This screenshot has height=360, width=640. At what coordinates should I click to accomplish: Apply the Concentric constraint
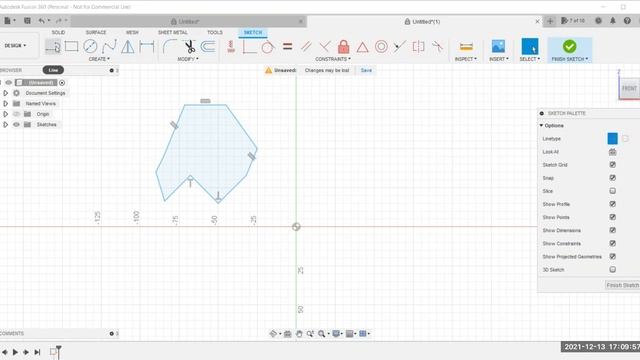381,47
